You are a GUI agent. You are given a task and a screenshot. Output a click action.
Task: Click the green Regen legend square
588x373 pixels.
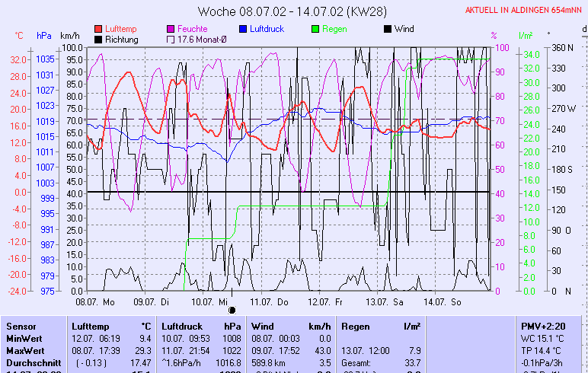point(315,29)
